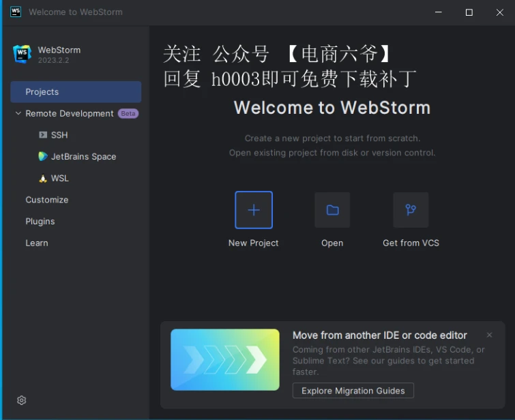Click the SSH terminal icon
515x420 pixels.
43,135
